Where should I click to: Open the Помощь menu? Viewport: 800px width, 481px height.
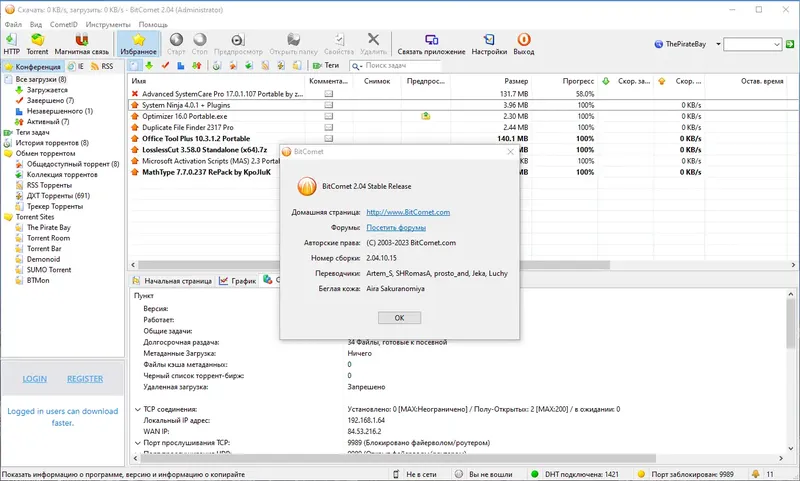(x=153, y=24)
